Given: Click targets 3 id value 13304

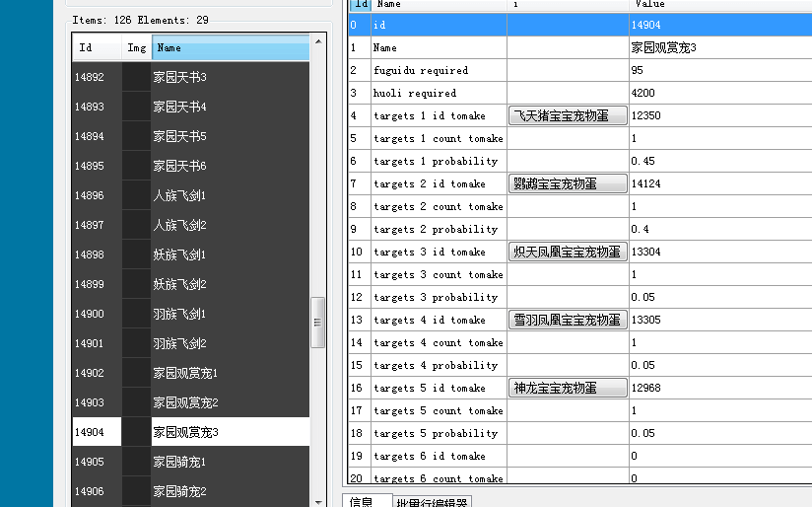Looking at the screenshot, I should (x=720, y=252).
